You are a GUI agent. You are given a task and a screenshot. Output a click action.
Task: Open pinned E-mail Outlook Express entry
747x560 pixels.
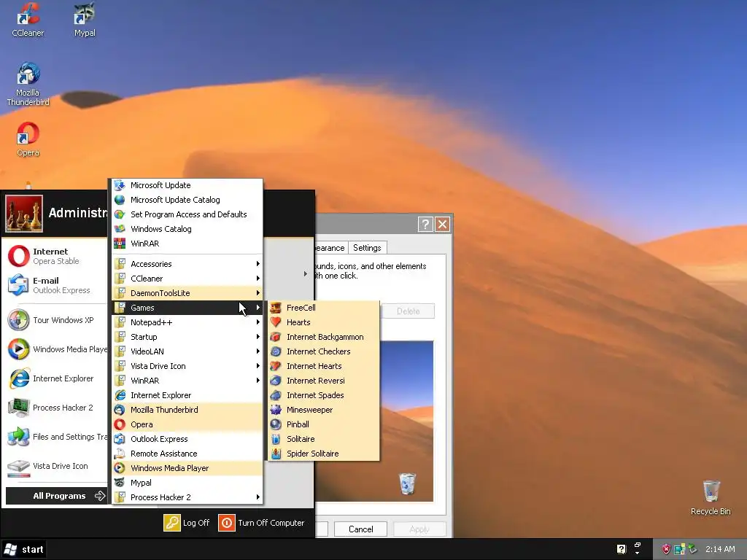coord(56,285)
